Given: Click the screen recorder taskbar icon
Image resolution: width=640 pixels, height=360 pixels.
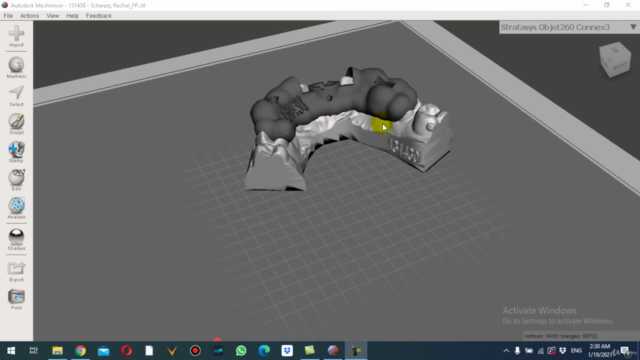Looking at the screenshot, I should [195, 351].
